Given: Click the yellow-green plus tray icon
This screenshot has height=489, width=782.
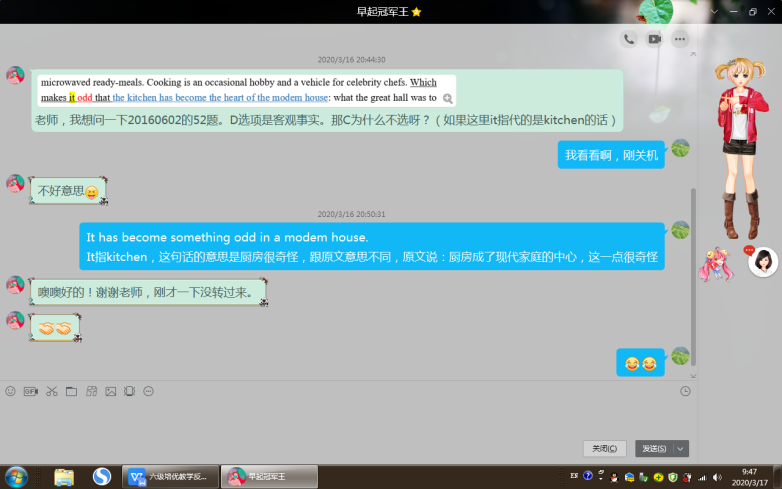Looking at the screenshot, I should pyautogui.click(x=658, y=478).
